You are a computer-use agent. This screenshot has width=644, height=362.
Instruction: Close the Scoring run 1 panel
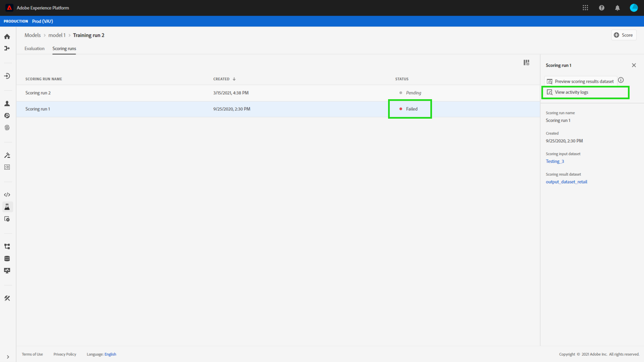(x=634, y=65)
